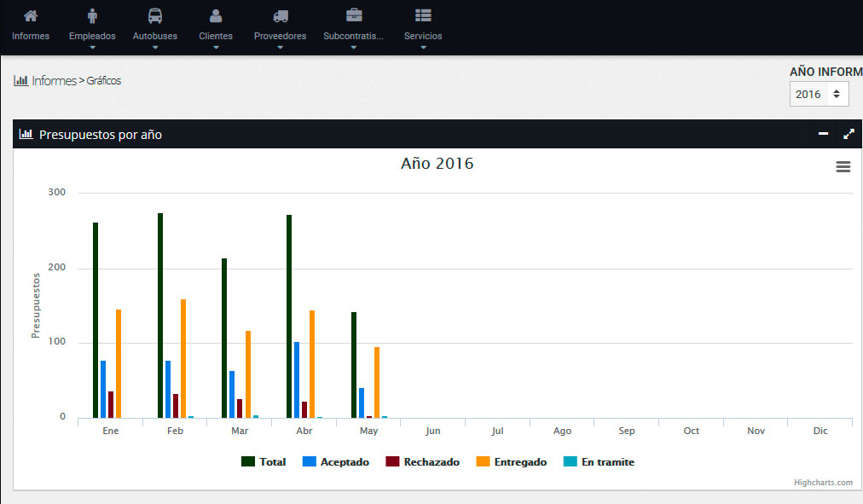This screenshot has height=504, width=863.
Task: Expand the Empleados dropdown arrow
Action: [x=92, y=48]
